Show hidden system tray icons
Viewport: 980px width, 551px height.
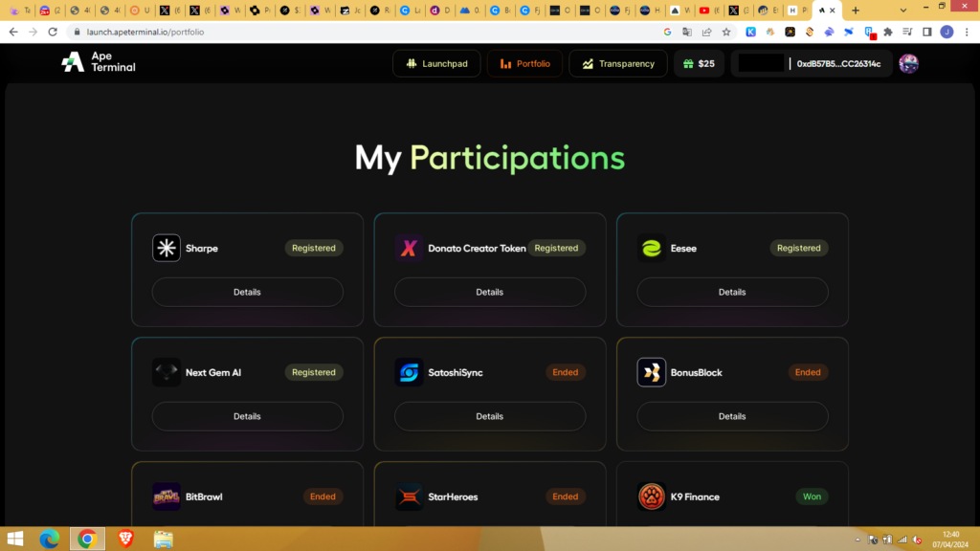(x=857, y=540)
